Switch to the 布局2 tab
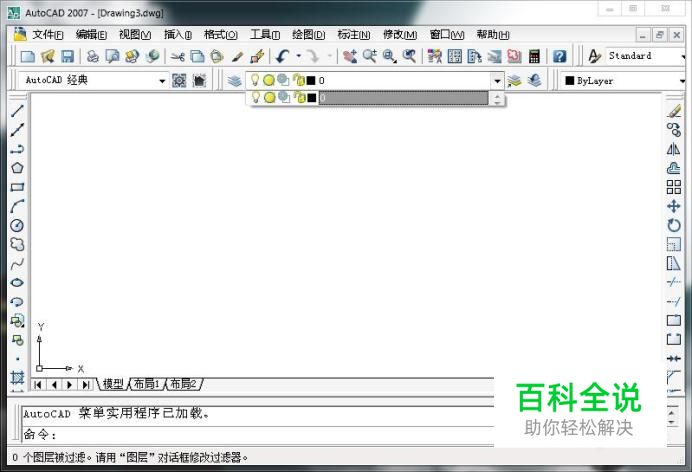This screenshot has height=472, width=692. (x=184, y=384)
